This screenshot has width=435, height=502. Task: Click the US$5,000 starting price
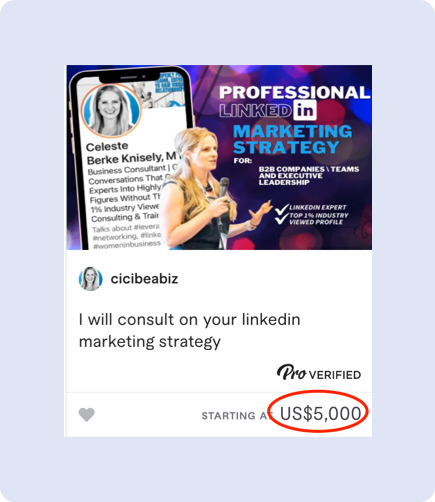click(x=320, y=414)
